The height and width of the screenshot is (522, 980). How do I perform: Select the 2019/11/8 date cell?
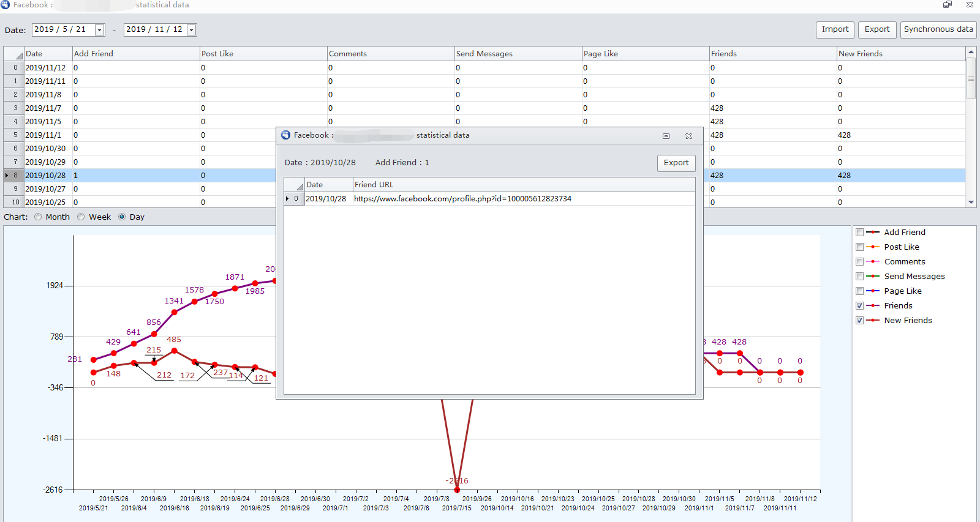pyautogui.click(x=48, y=95)
